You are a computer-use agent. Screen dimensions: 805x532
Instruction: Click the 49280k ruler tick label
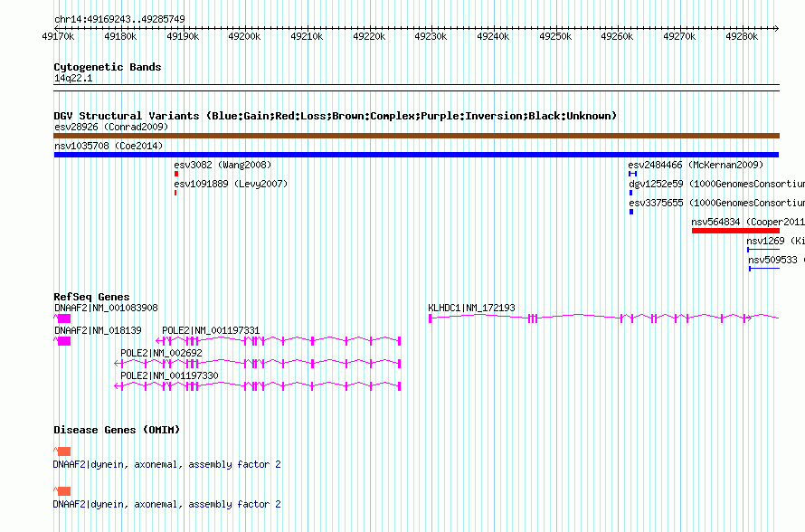pos(742,36)
